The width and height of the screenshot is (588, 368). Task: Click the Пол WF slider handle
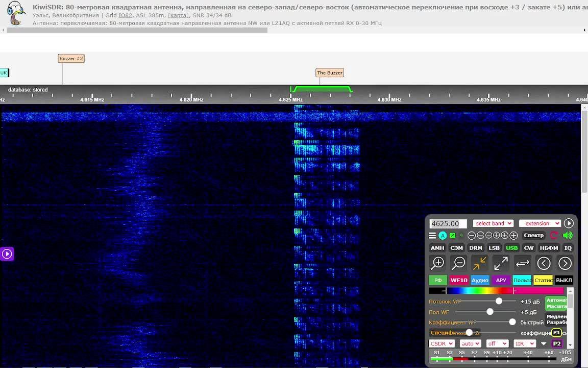[490, 312]
